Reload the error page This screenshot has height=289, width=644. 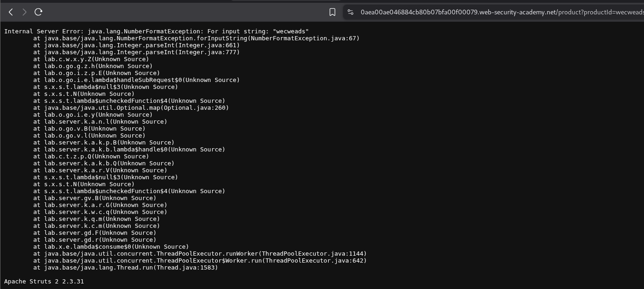38,12
